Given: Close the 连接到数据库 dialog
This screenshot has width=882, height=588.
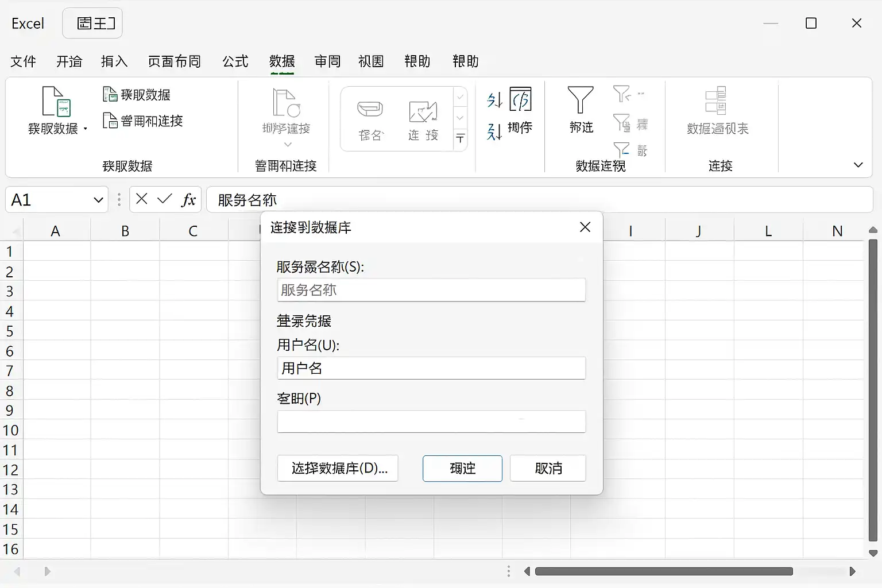Looking at the screenshot, I should (585, 227).
